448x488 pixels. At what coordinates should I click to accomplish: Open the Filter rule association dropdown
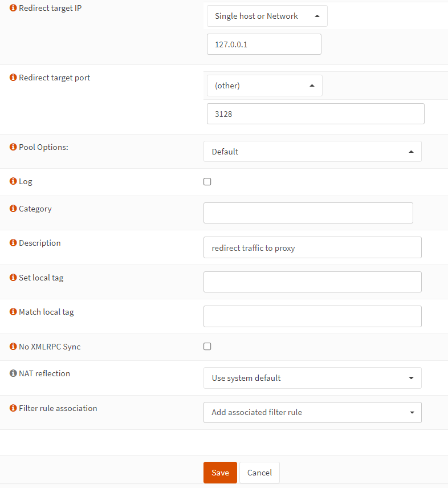click(x=312, y=412)
